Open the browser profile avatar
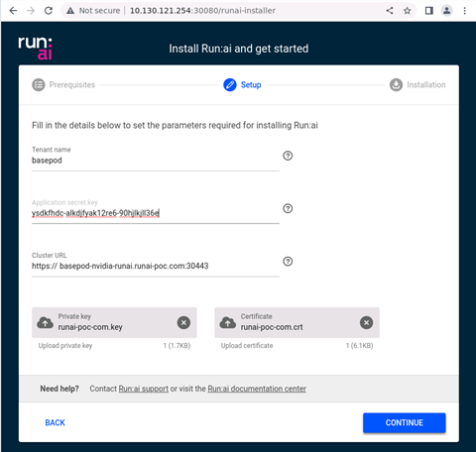The width and height of the screenshot is (476, 452). 446,11
